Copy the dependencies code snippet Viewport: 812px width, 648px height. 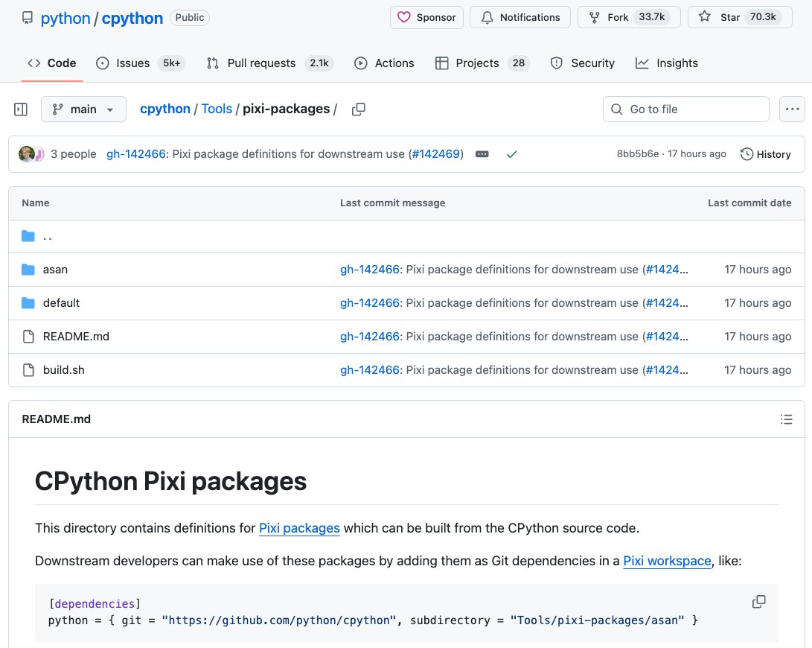click(x=758, y=601)
